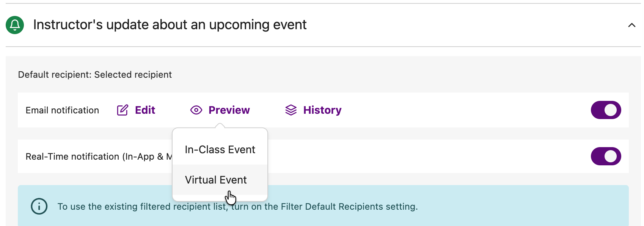Click the pencil Edit icon

click(123, 110)
